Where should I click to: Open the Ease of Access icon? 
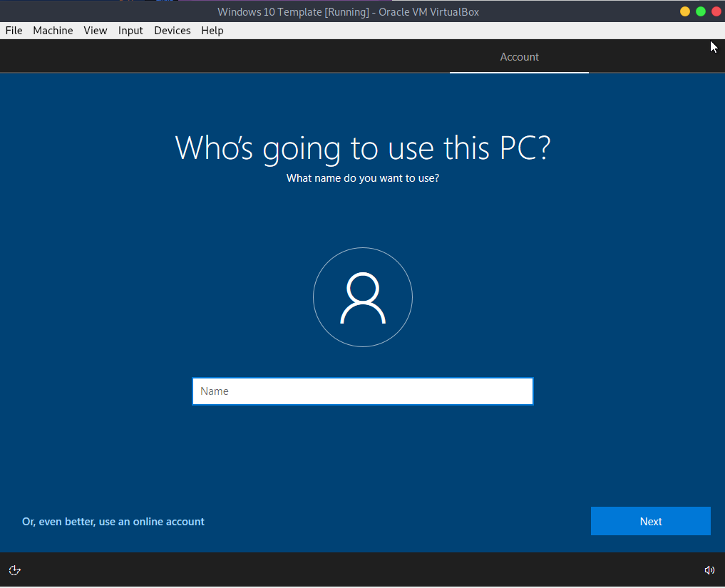click(14, 570)
